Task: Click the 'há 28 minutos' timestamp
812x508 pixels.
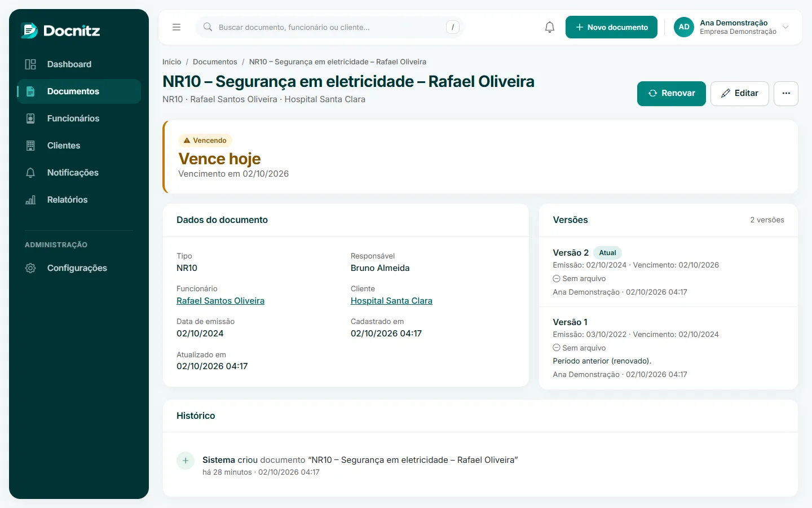Action: 227,472
